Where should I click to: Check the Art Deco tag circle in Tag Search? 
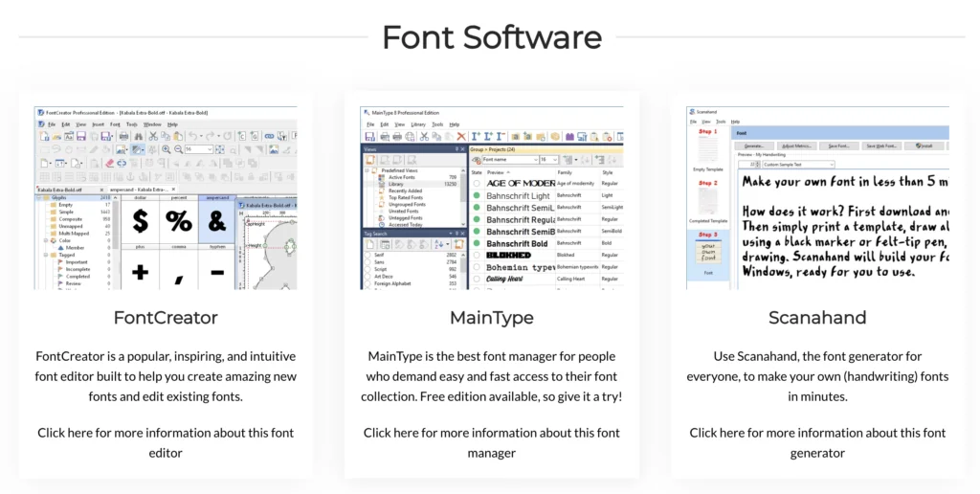[x=367, y=277]
